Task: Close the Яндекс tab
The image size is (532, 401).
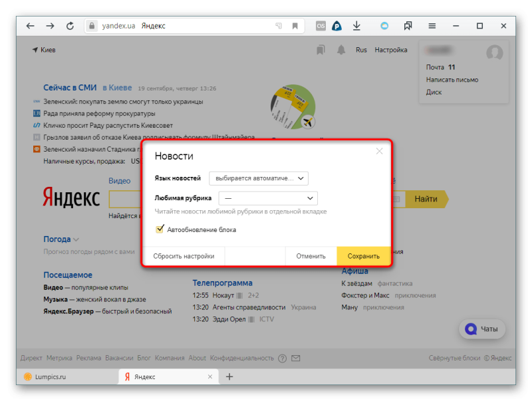Action: pos(210,376)
